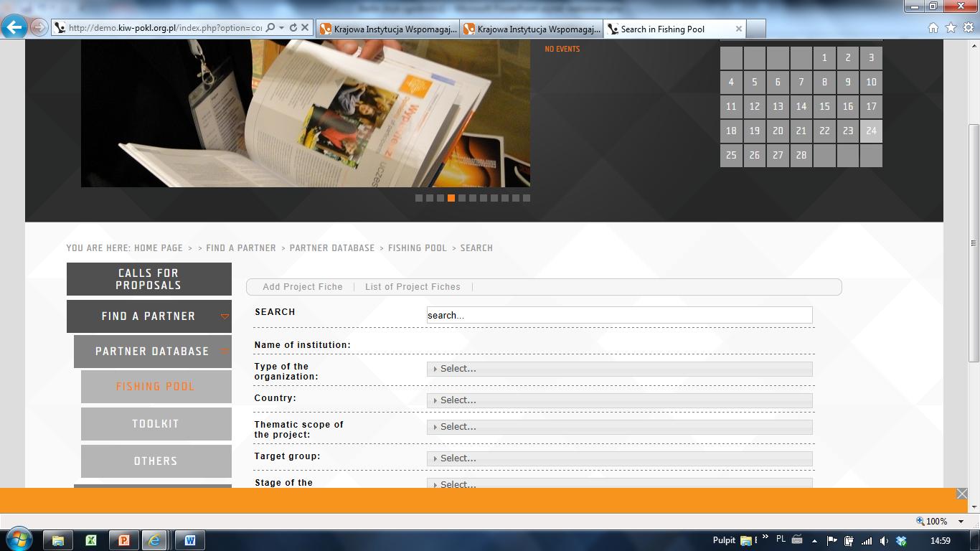Collapse PARTNER DATABASE orange arrow
980x551 pixels.
pyautogui.click(x=225, y=352)
